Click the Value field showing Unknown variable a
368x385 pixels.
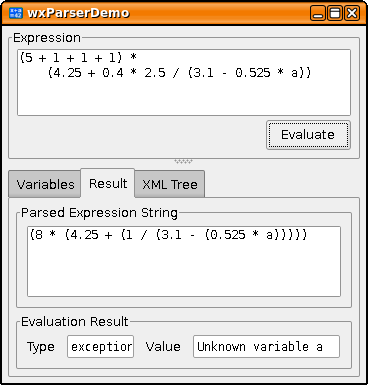(266, 347)
